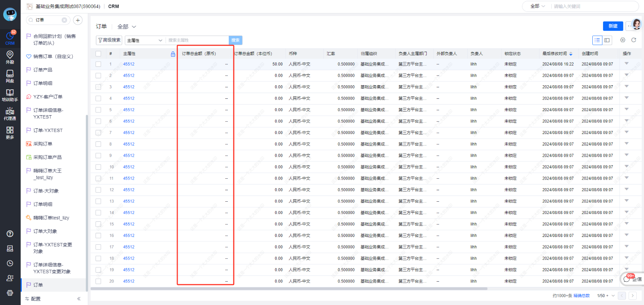The width and height of the screenshot is (644, 305).
Task: Check the checkbox for row 5
Action: point(98,110)
